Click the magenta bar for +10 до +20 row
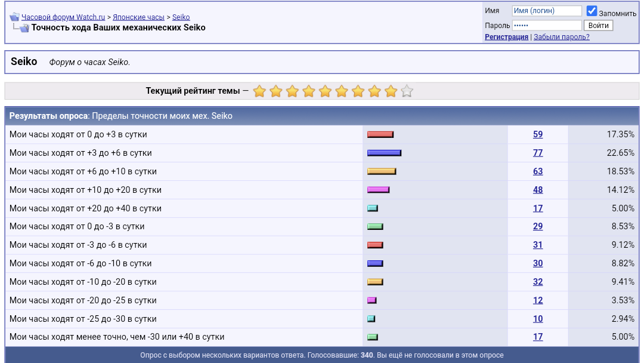644x363 pixels. (378, 190)
